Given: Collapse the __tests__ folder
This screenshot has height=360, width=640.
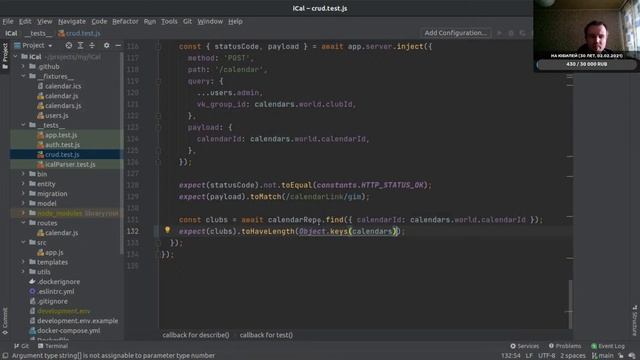Looking at the screenshot, I should [23, 125].
